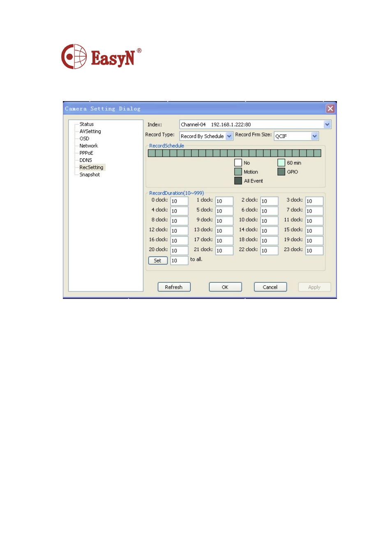
Task: Click the 22 clock duration field
Action: (269, 250)
